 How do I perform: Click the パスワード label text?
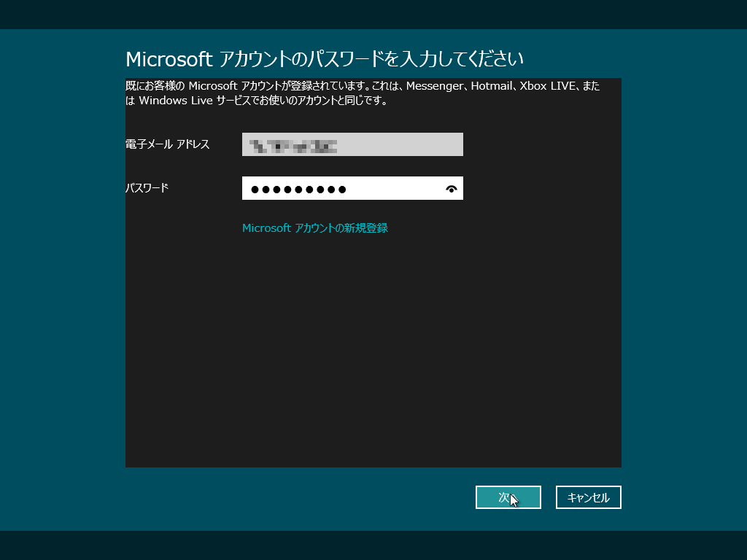147,188
